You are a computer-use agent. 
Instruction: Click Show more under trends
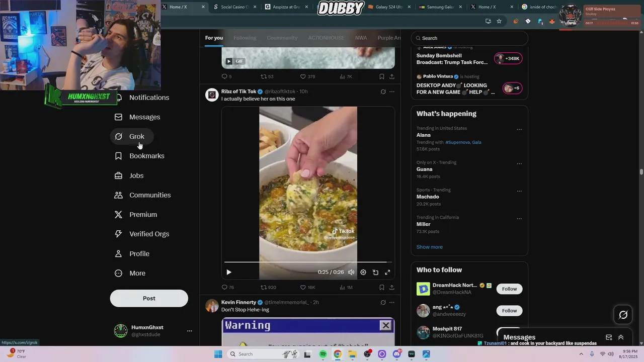coord(429,247)
